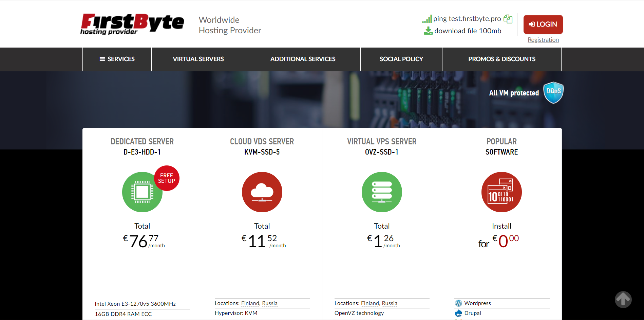Click the OpenVZ technology spec line
Screen dimensions: 644x320
[x=359, y=313]
